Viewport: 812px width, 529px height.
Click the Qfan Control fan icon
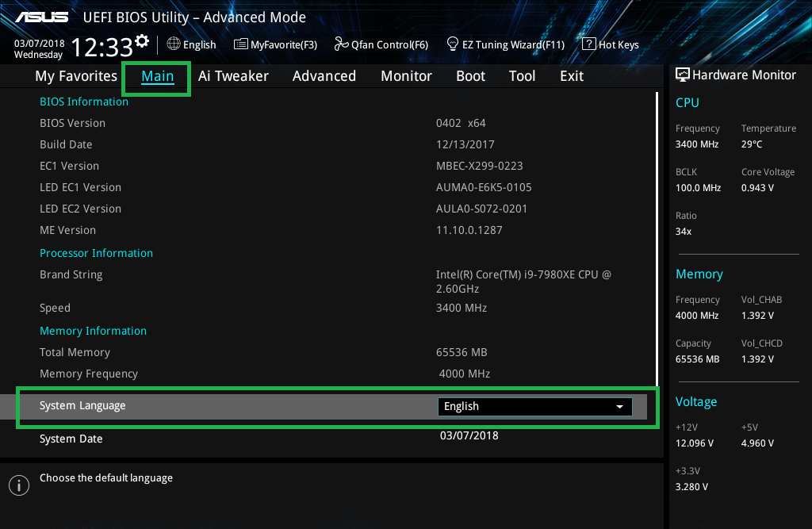(x=341, y=44)
